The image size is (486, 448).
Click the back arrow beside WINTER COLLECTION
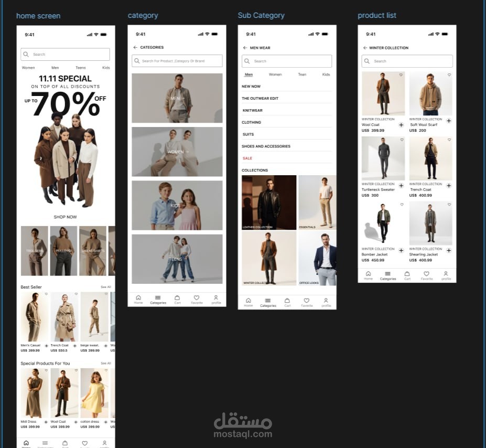click(x=365, y=48)
